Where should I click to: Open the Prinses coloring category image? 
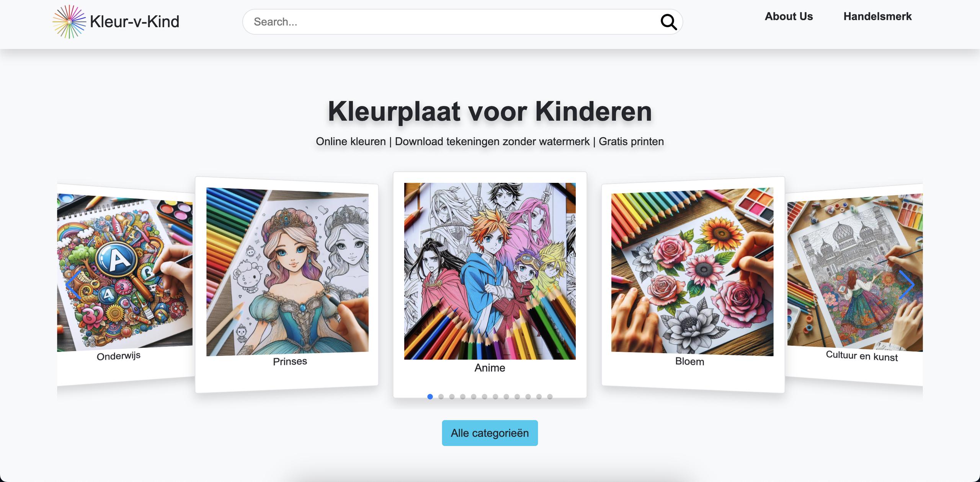[x=287, y=272]
